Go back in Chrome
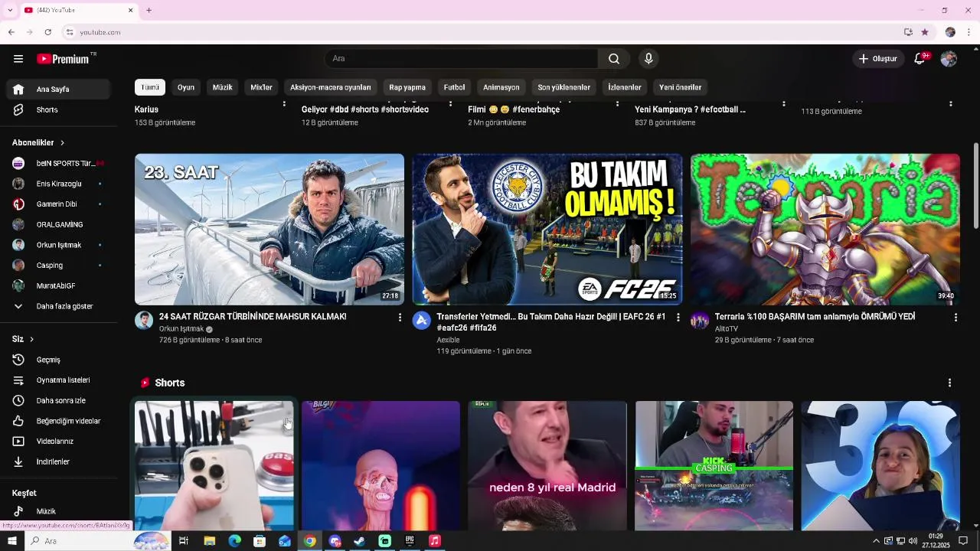The image size is (980, 551). (11, 32)
